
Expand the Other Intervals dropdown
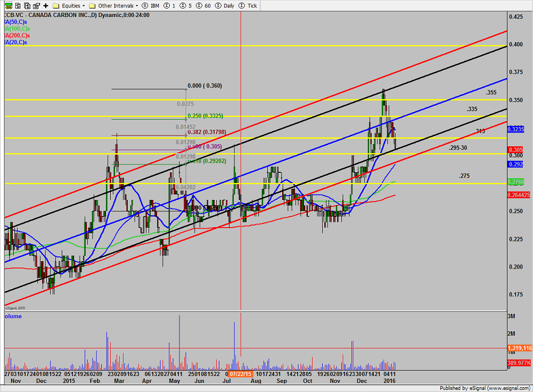coord(113,6)
